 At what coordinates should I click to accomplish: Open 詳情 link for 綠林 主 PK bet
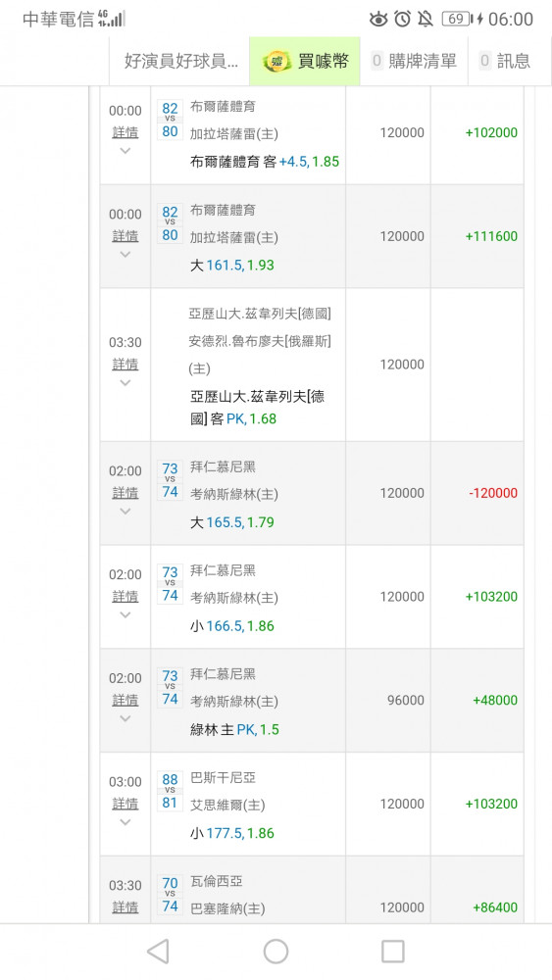click(125, 700)
